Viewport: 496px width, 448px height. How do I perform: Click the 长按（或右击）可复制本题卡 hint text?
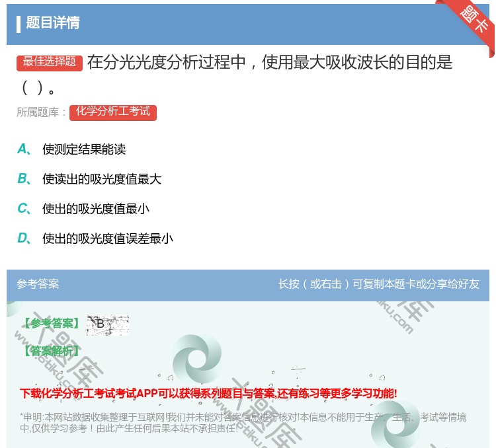[x=379, y=284]
